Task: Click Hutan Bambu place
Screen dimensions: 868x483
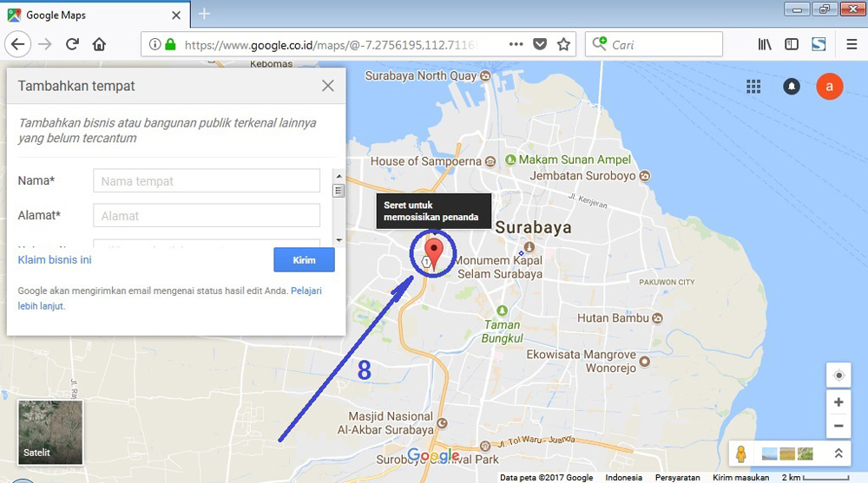Action: pyautogui.click(x=620, y=318)
